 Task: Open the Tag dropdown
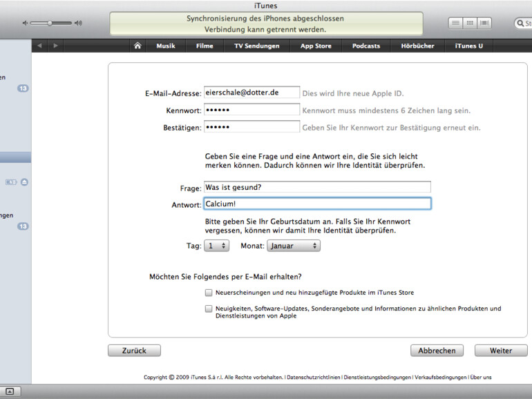[x=216, y=246]
